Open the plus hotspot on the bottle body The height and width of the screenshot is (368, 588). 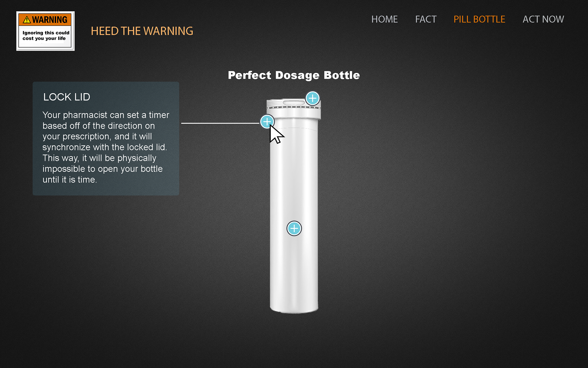[294, 228]
